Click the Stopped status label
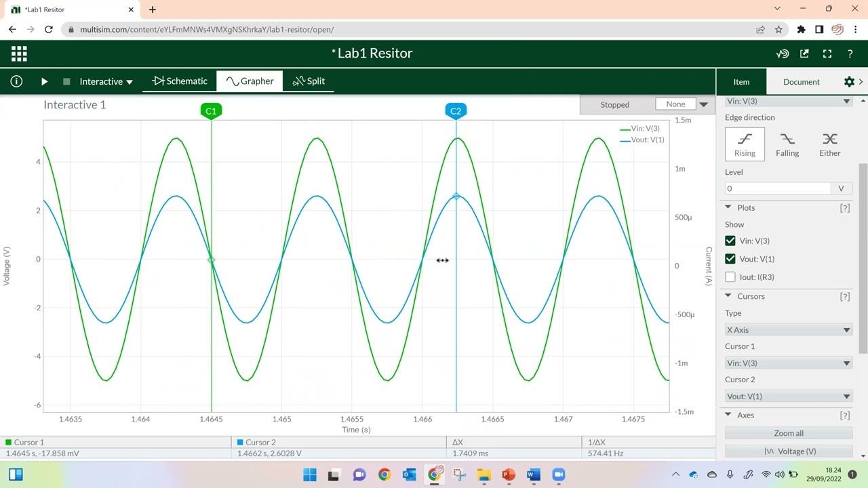The image size is (868, 488). tap(615, 104)
